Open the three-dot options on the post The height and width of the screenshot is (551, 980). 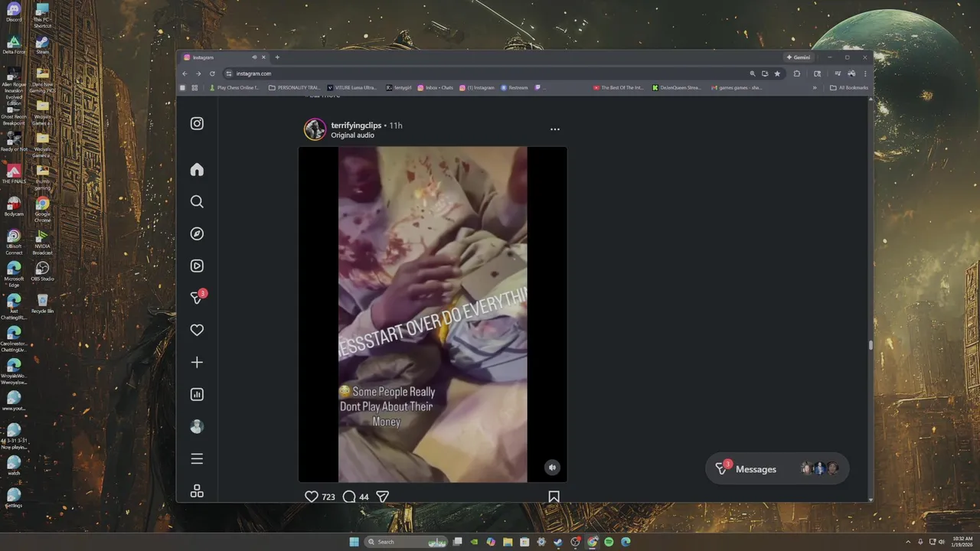555,129
